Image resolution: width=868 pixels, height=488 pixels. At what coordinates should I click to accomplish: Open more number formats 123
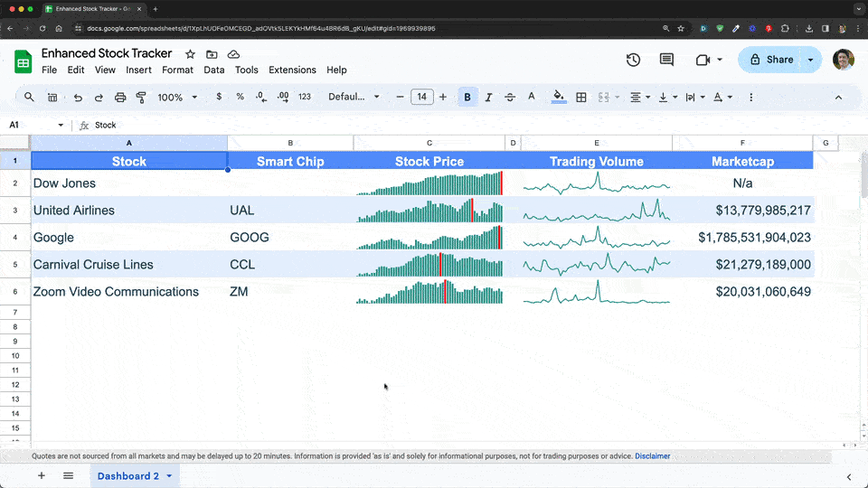coord(305,97)
